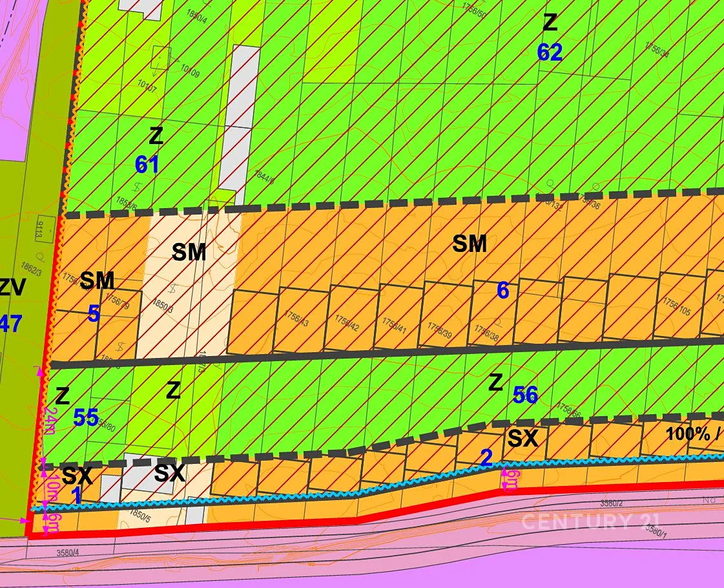Click parcel number 1844/6

[264, 177]
